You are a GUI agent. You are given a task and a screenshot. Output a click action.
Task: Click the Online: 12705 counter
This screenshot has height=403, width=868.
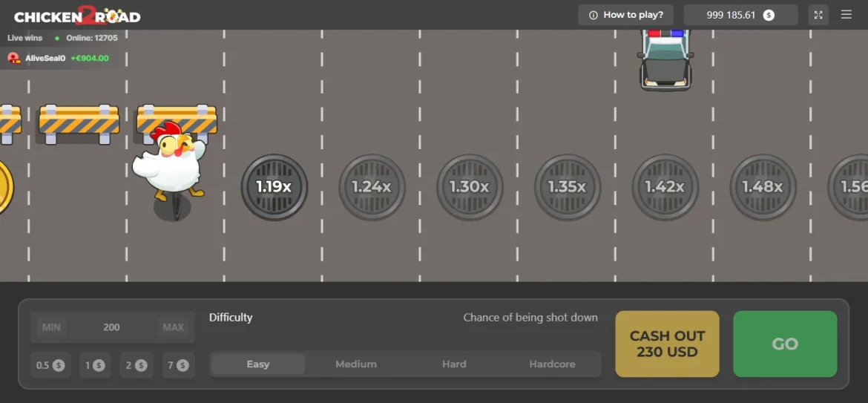(92, 38)
